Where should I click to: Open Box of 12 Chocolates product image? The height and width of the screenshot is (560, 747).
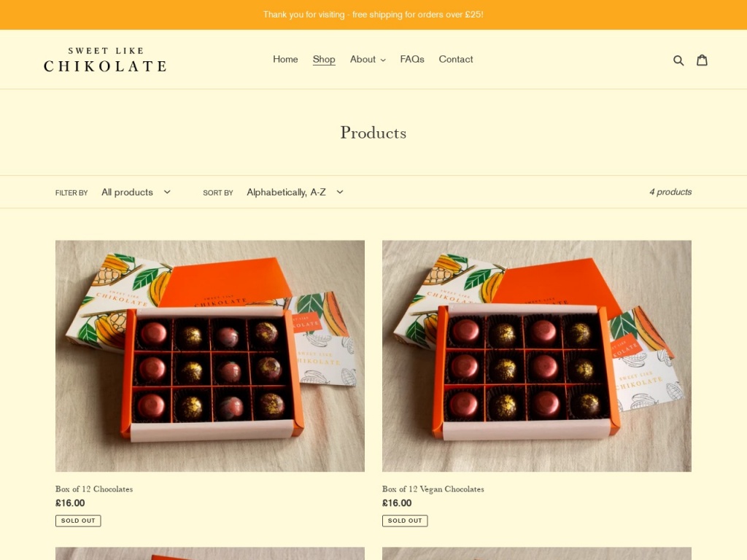(x=210, y=356)
